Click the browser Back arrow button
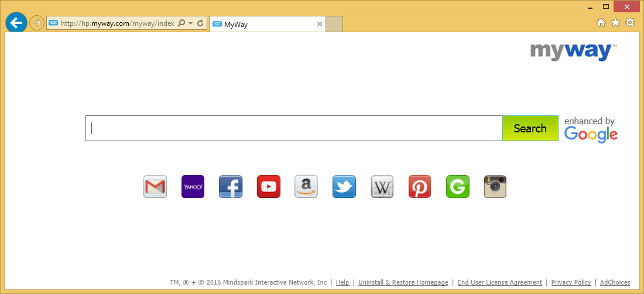Screen dimensions: 644x294 tap(16, 23)
